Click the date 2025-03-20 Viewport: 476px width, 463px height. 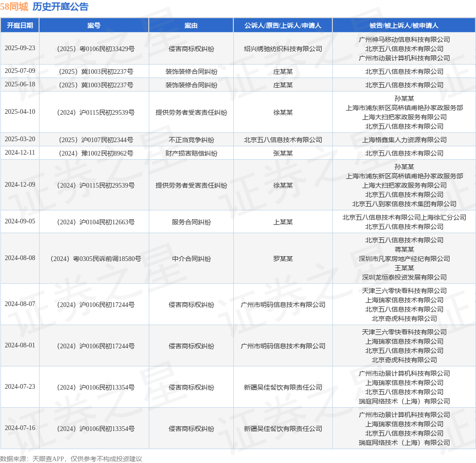[20, 139]
